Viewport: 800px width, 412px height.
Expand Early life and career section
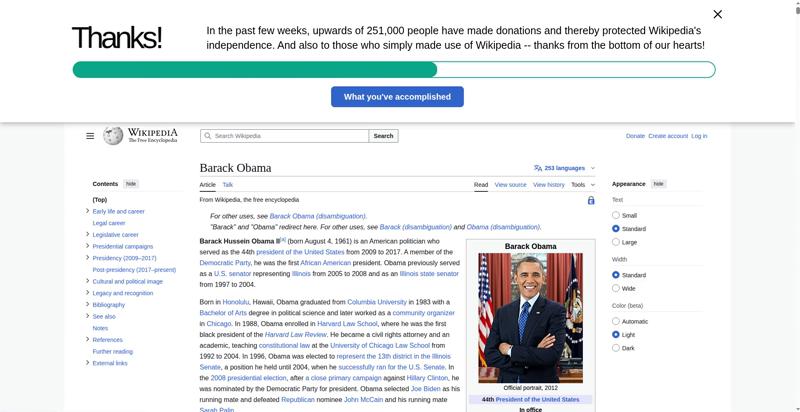pos(88,211)
